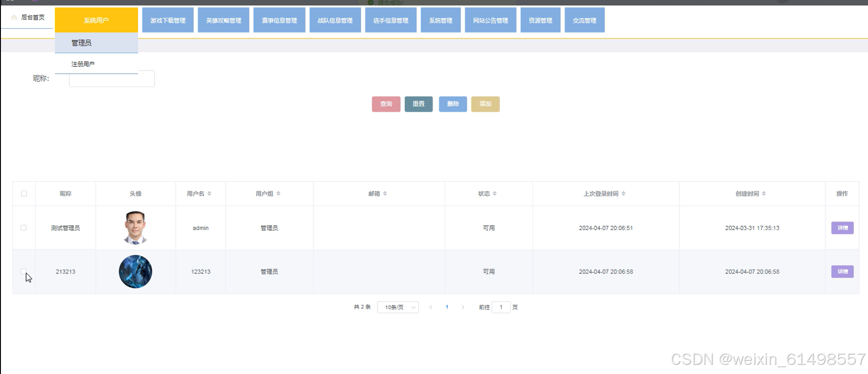Open 系统用户 menu

pyautogui.click(x=97, y=20)
